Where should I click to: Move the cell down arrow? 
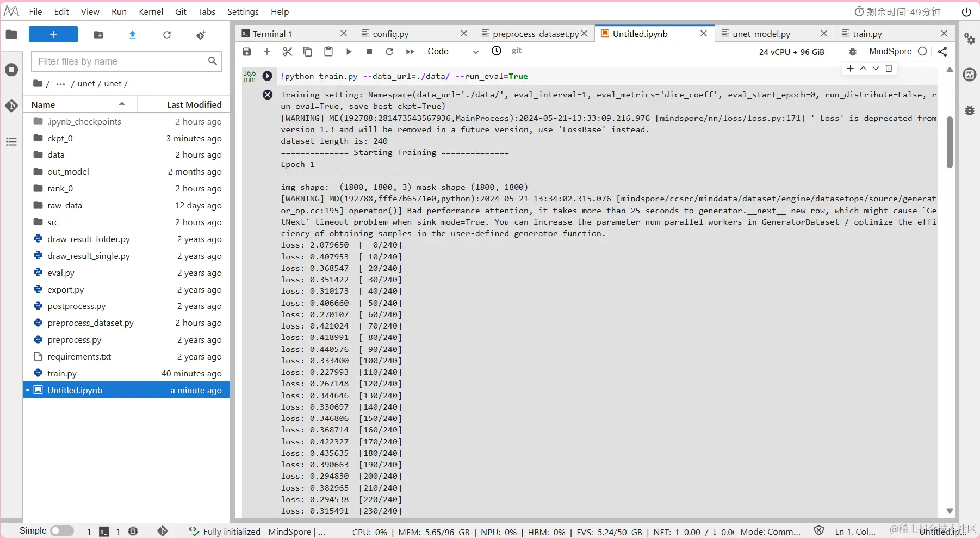(x=876, y=69)
